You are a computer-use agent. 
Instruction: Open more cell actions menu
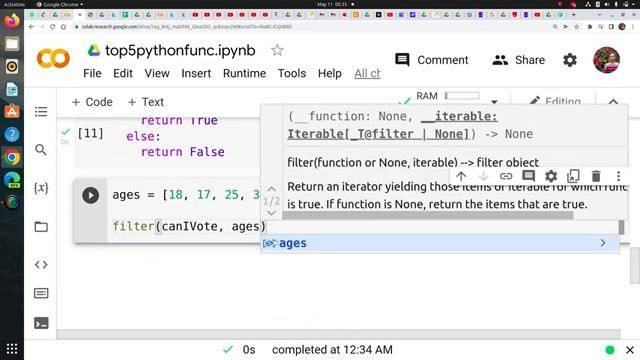(x=618, y=176)
